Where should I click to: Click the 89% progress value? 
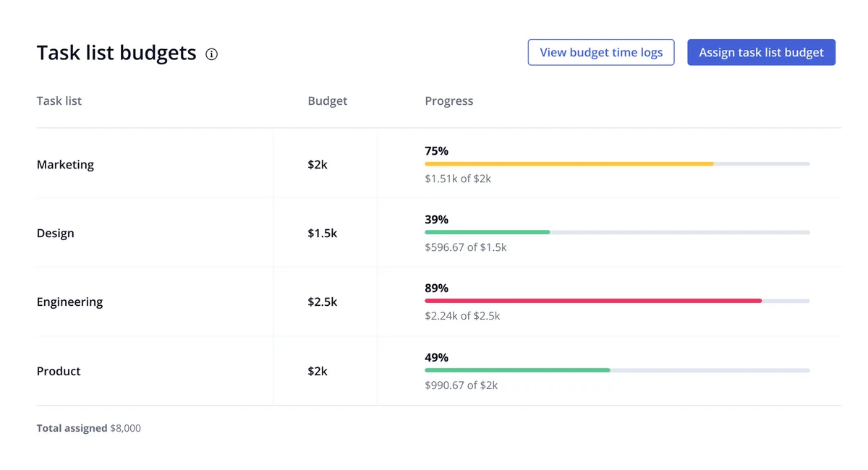tap(437, 288)
